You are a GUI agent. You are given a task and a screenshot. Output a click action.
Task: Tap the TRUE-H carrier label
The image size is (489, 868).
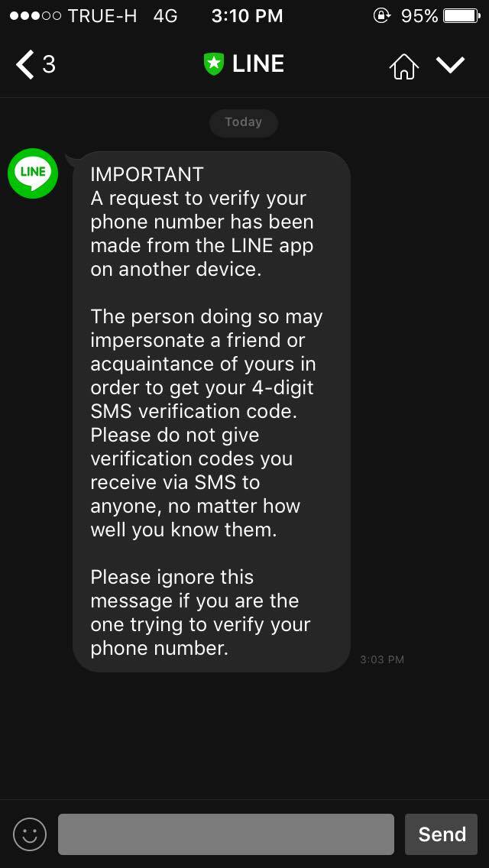coord(102,16)
